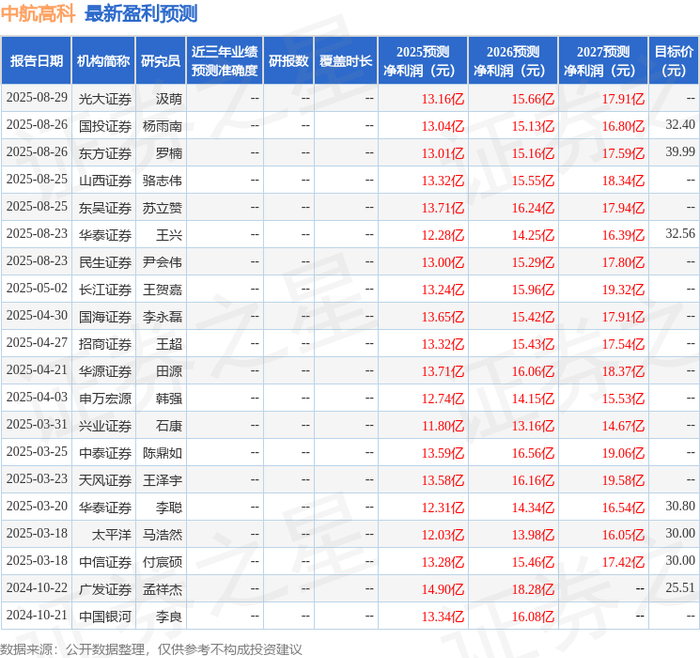700x658 pixels.
Task: Click the 19.58亿 profit value
Action: pyautogui.click(x=623, y=480)
